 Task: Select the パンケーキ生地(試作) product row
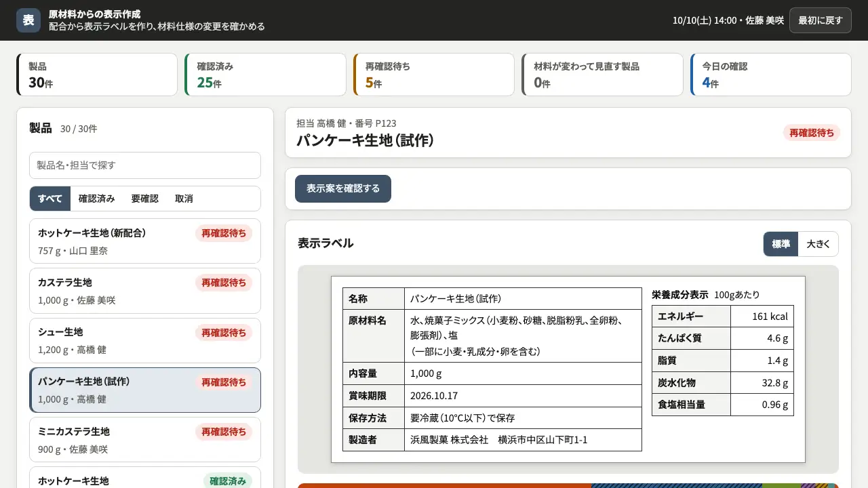(145, 390)
